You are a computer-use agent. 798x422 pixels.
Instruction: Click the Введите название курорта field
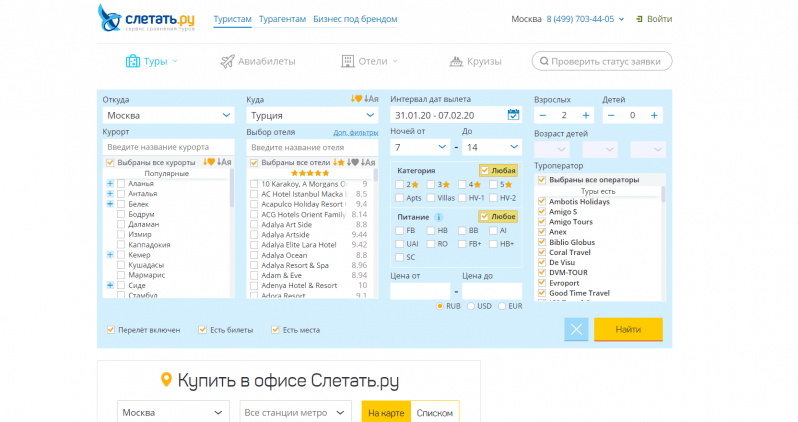tap(168, 147)
